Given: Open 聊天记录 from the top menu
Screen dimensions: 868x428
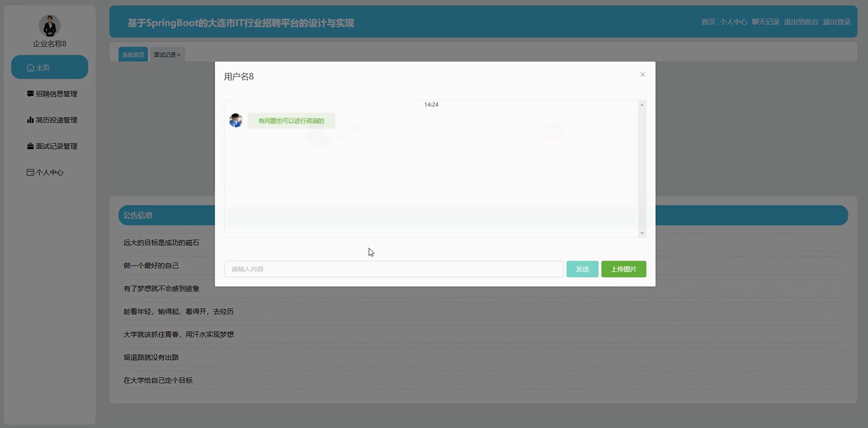Looking at the screenshot, I should pos(765,22).
